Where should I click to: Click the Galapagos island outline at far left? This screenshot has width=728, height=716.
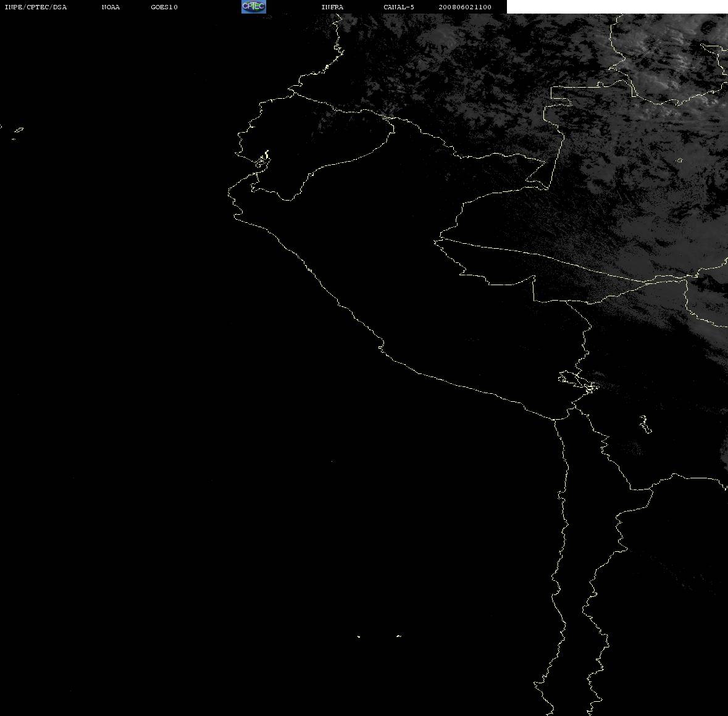pos(18,131)
